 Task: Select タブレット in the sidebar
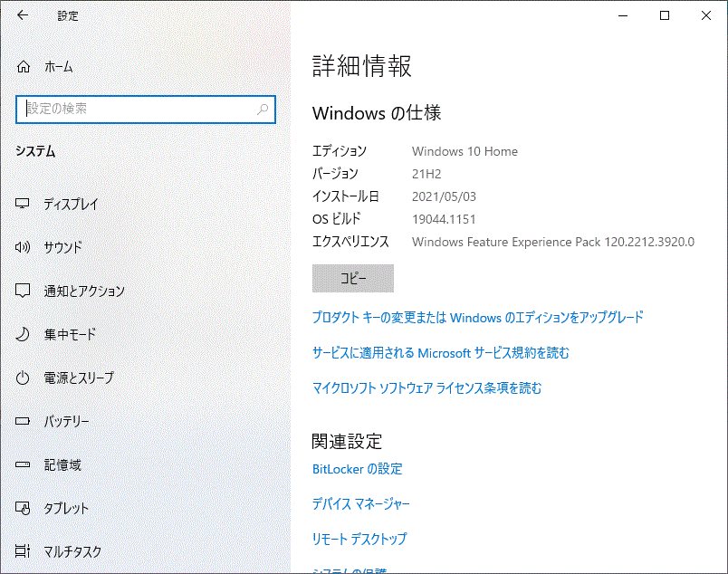(x=66, y=508)
